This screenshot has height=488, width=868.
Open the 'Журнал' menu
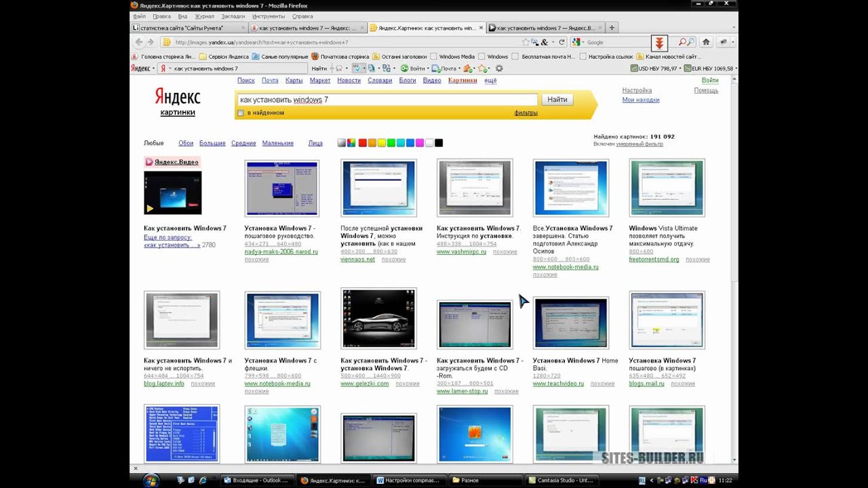pyautogui.click(x=204, y=16)
